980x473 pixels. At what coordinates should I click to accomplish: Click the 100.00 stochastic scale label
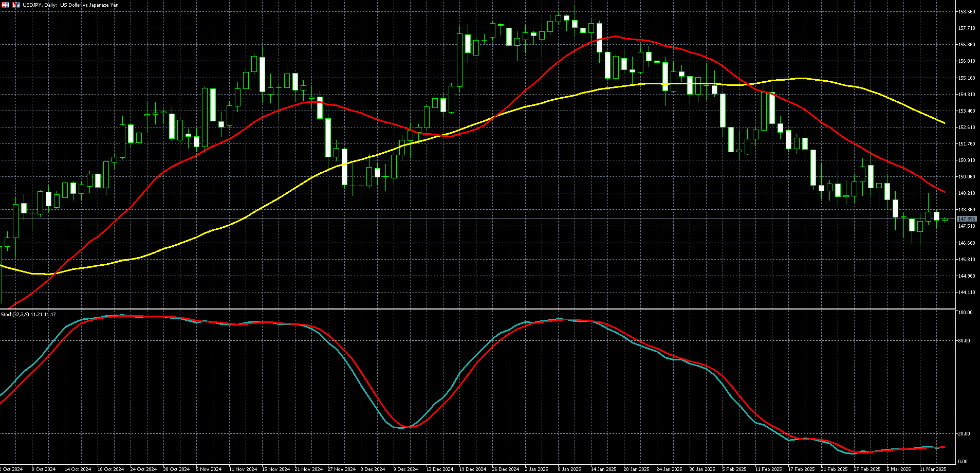(x=965, y=313)
